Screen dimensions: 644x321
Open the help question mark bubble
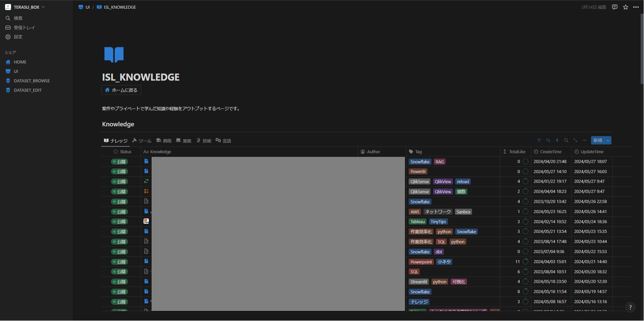click(x=630, y=307)
